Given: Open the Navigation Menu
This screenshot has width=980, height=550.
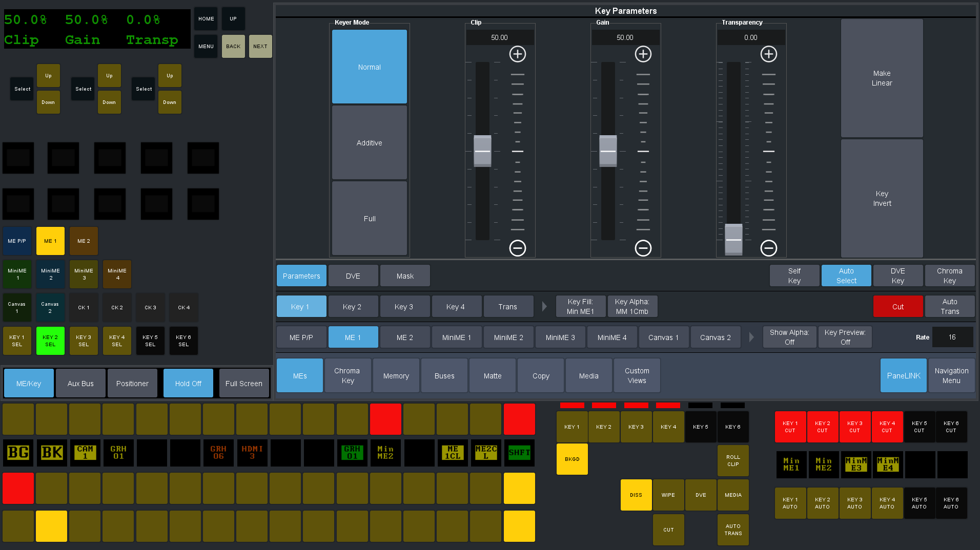Looking at the screenshot, I should 951,375.
